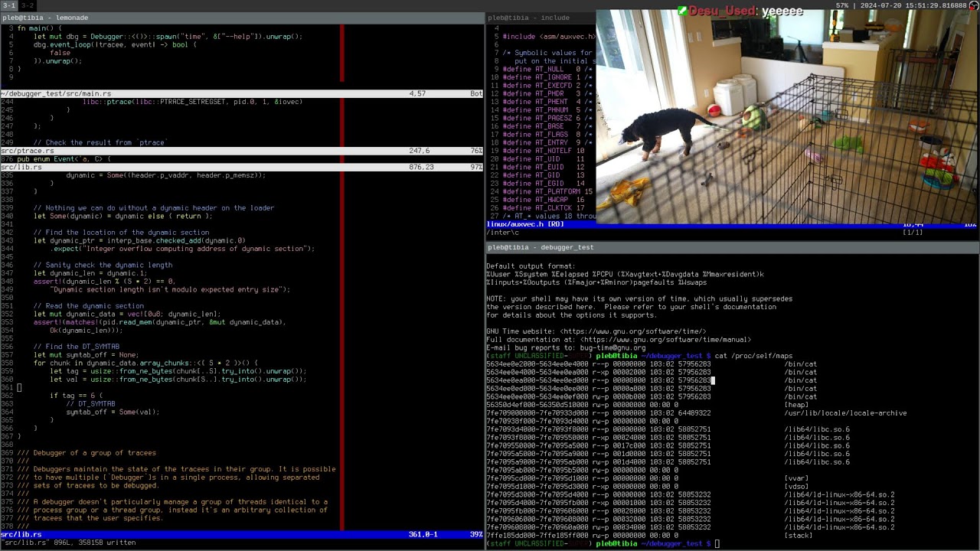The height and width of the screenshot is (551, 980).
Task: Click the linux/auxvec.h [RO] status line
Action: (733, 224)
